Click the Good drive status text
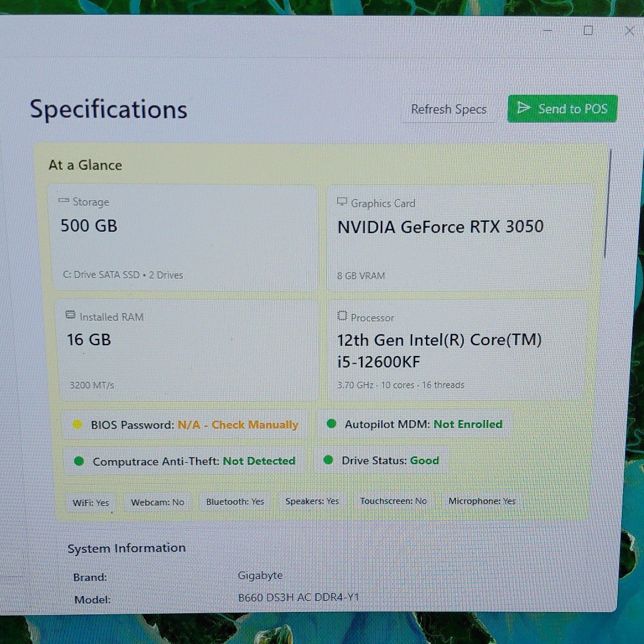This screenshot has height=644, width=644. tap(424, 460)
